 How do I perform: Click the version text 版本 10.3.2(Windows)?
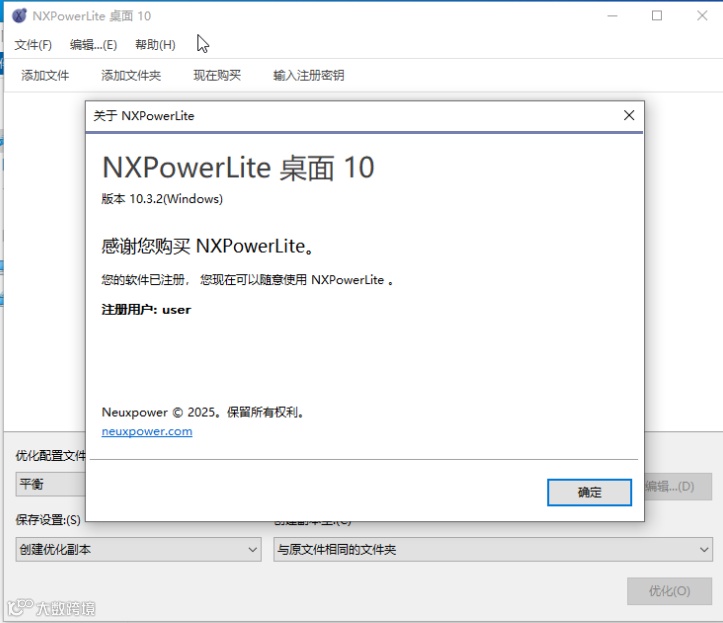[162, 199]
